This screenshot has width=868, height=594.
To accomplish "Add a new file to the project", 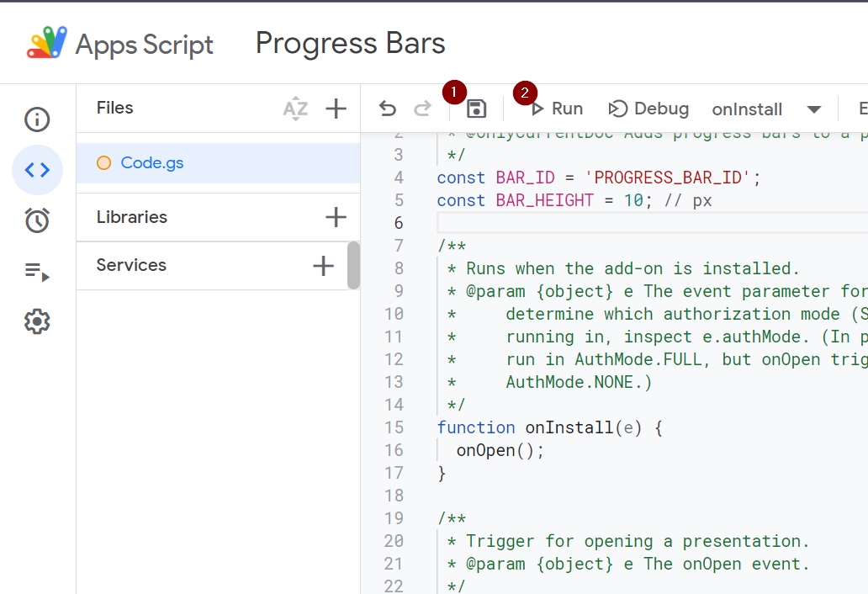I will [336, 109].
